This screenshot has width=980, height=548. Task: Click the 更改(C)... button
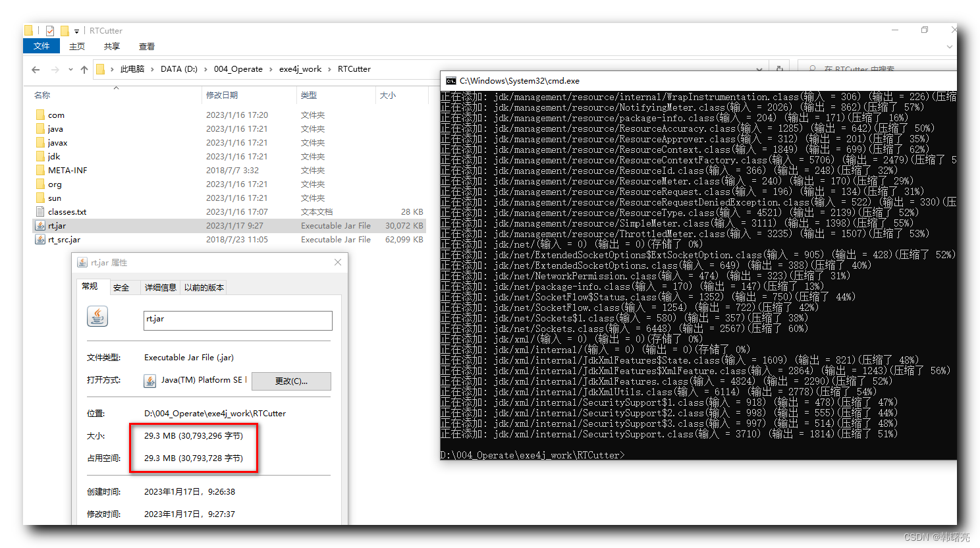pos(291,381)
